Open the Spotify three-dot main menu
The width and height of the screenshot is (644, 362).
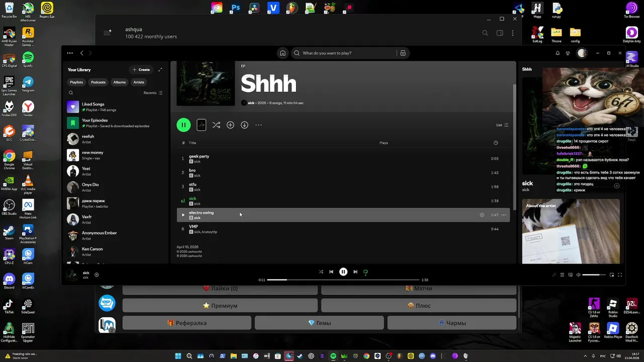click(x=70, y=53)
